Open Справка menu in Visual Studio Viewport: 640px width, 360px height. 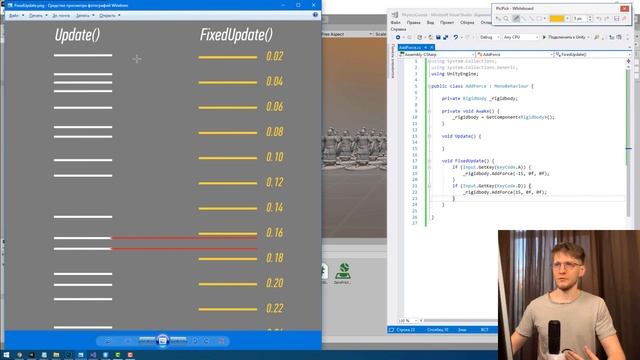(398, 29)
